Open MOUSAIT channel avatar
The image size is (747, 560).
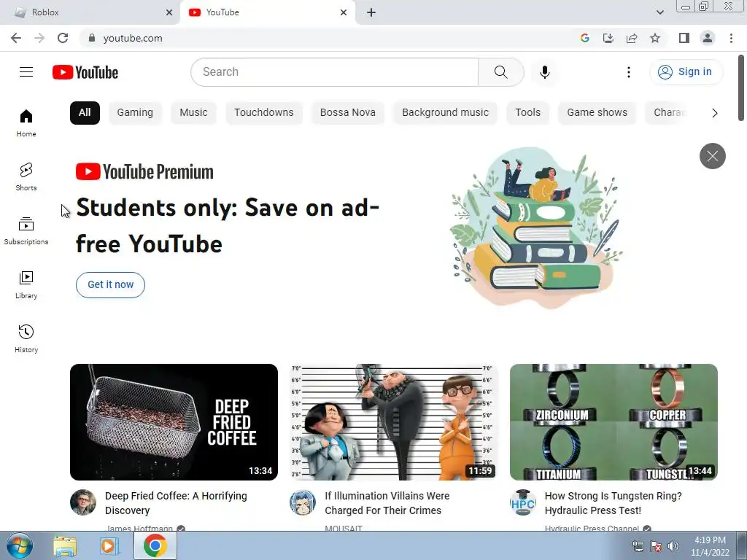pos(303,502)
